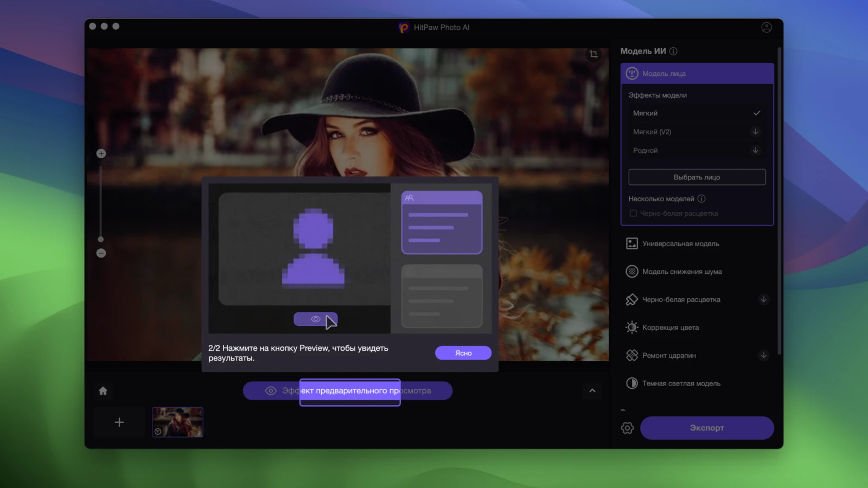
Task: Click info icon beside Несколько моделей
Action: [701, 199]
